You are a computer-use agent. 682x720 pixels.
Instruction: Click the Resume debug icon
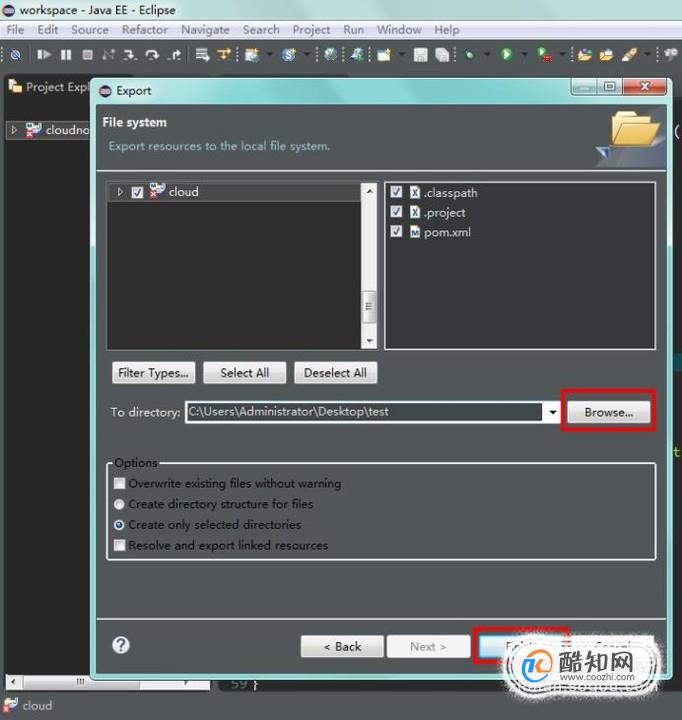pyautogui.click(x=44, y=55)
